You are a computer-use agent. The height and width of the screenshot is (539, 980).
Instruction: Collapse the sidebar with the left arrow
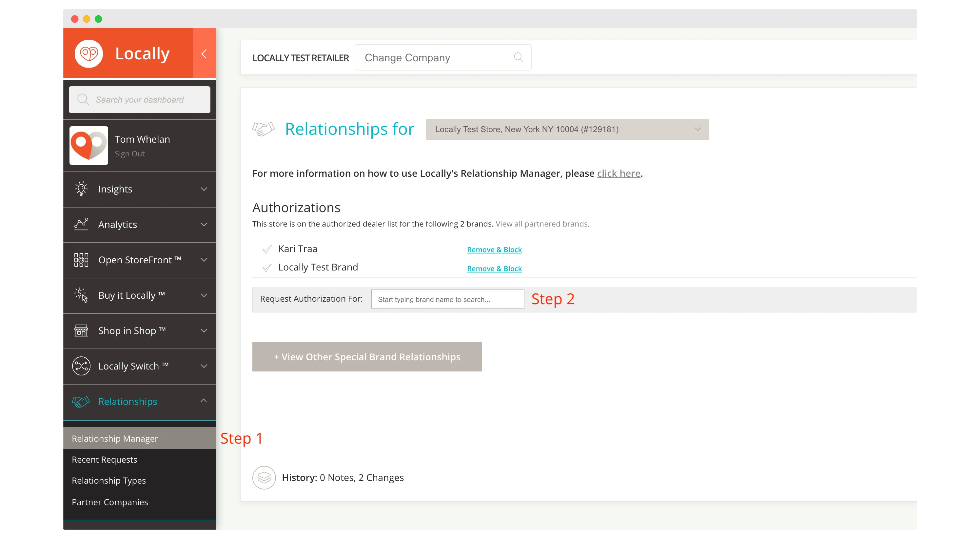204,54
